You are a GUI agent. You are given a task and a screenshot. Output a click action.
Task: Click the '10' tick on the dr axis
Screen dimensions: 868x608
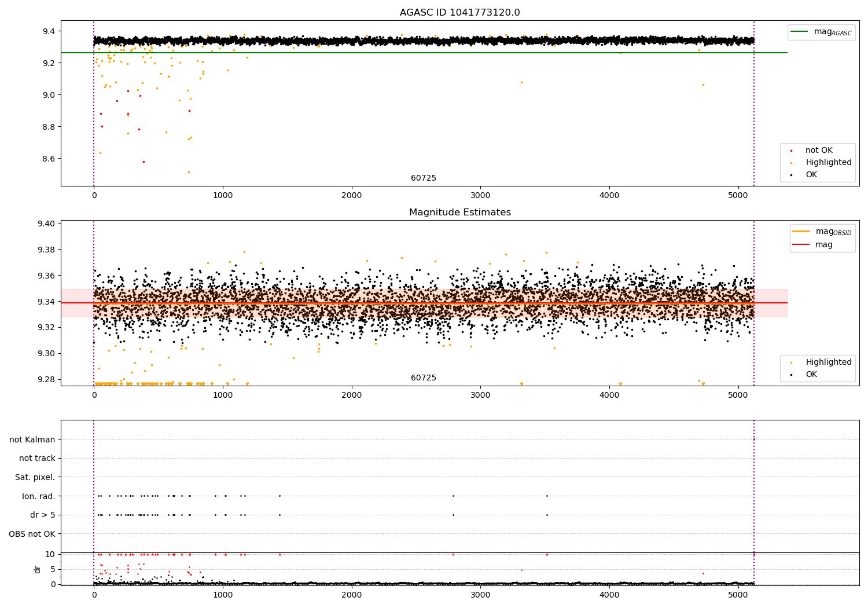pyautogui.click(x=50, y=555)
